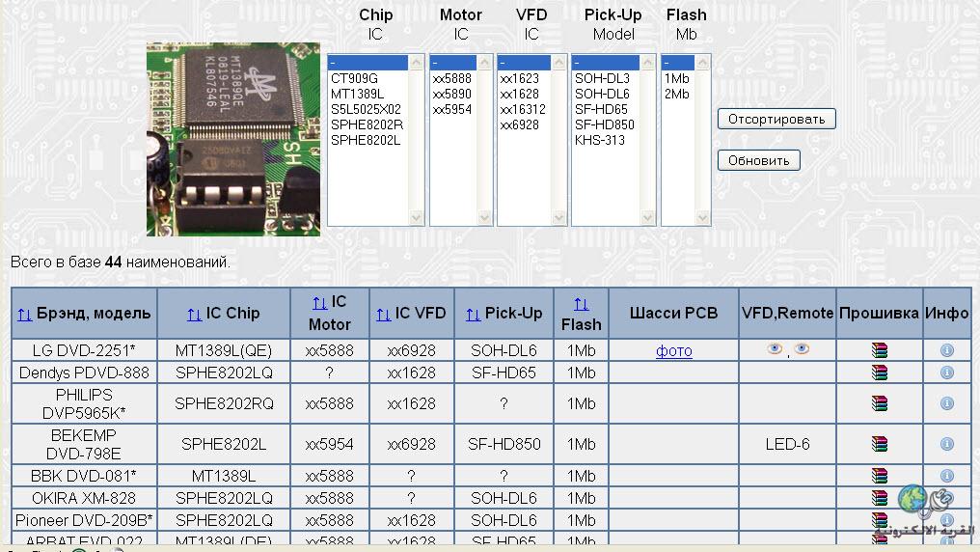Sort table by IC Motor arrows
The width and height of the screenshot is (980, 552).
coord(319,303)
